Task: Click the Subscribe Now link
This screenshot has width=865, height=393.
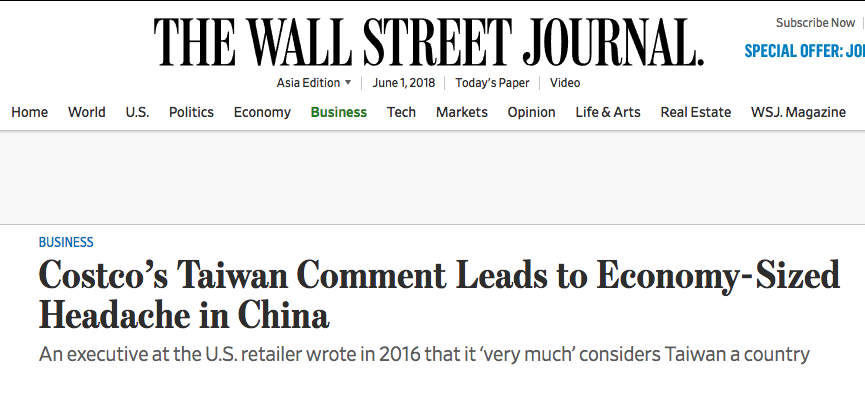Action: [815, 23]
